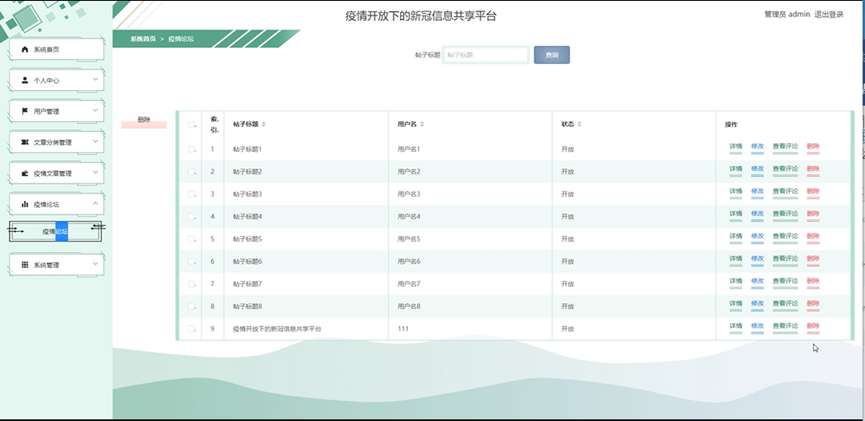Click the batch 删除 button left of table
The width and height of the screenshot is (865, 421).
point(144,121)
